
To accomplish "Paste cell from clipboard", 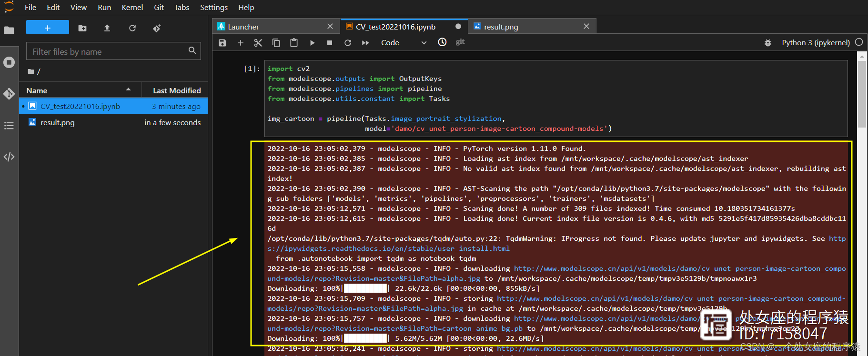I will point(294,43).
